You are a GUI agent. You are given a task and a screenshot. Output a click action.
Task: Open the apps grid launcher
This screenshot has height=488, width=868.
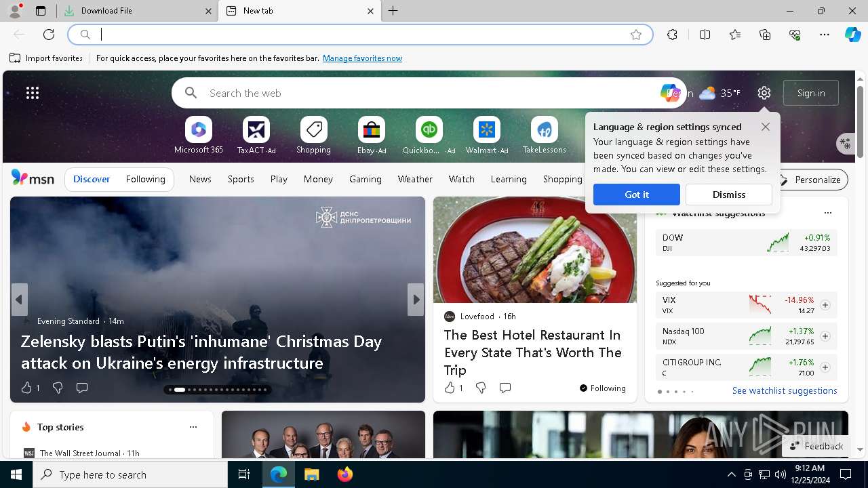click(x=33, y=93)
